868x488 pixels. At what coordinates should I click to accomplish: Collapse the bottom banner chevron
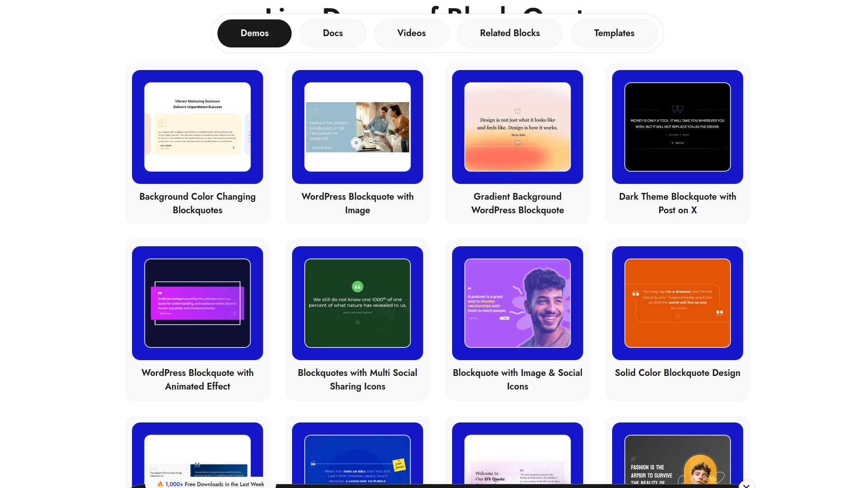click(x=746, y=485)
